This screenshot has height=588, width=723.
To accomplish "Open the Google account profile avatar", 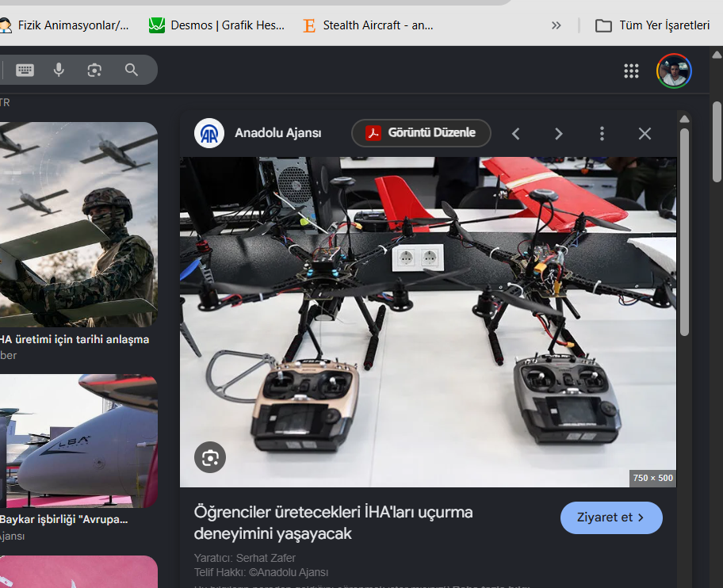I will (x=674, y=71).
